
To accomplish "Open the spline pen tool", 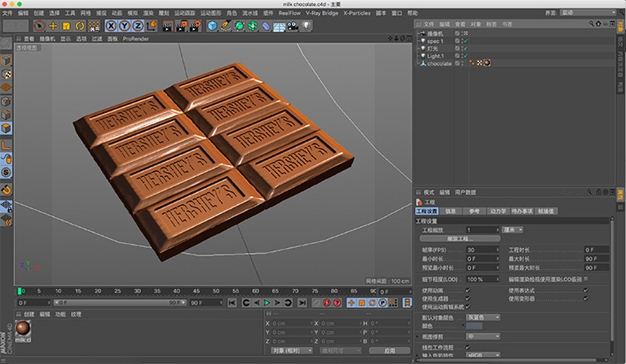I will [226, 26].
